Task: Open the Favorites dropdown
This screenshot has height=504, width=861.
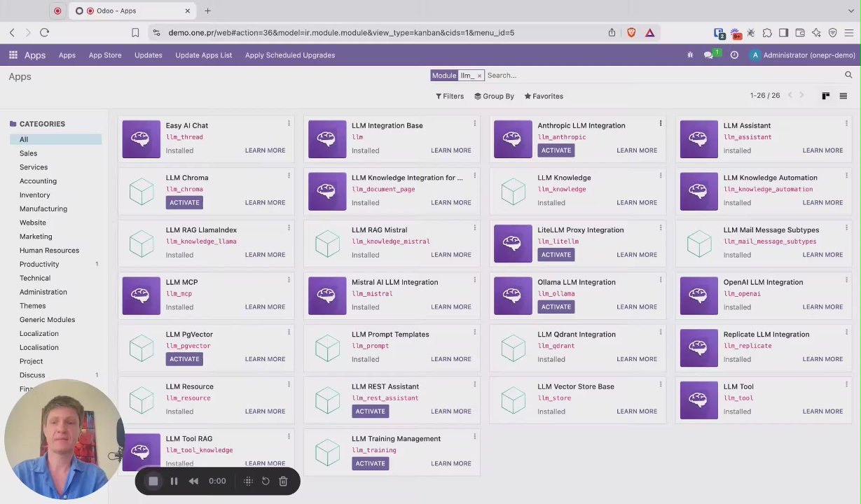Action: coord(544,96)
